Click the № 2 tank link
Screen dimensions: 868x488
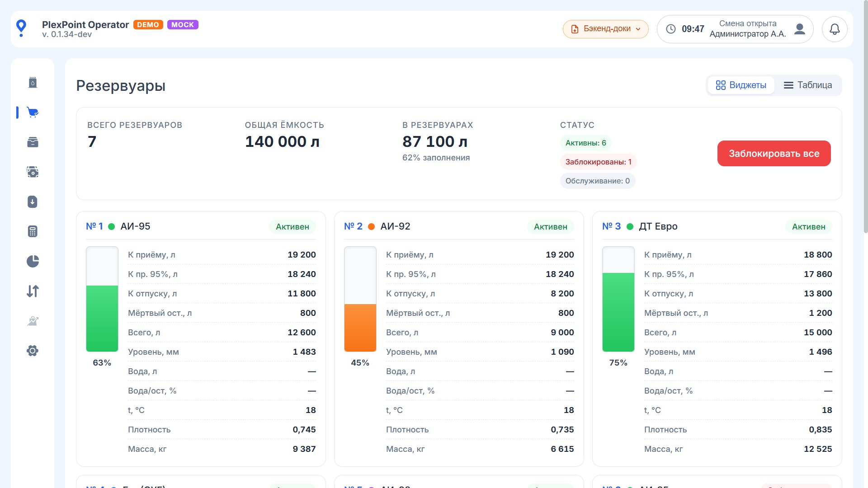353,226
